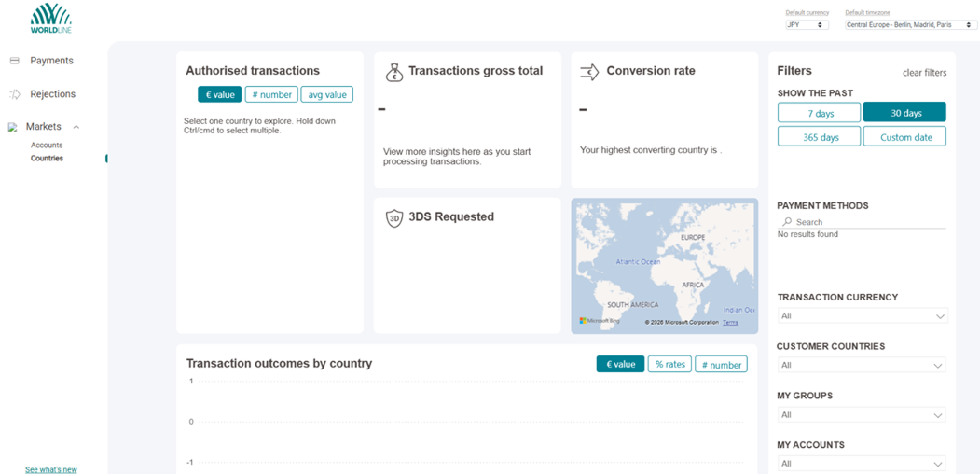
Task: Collapse the Markets submenu chevron
Action: tap(76, 127)
